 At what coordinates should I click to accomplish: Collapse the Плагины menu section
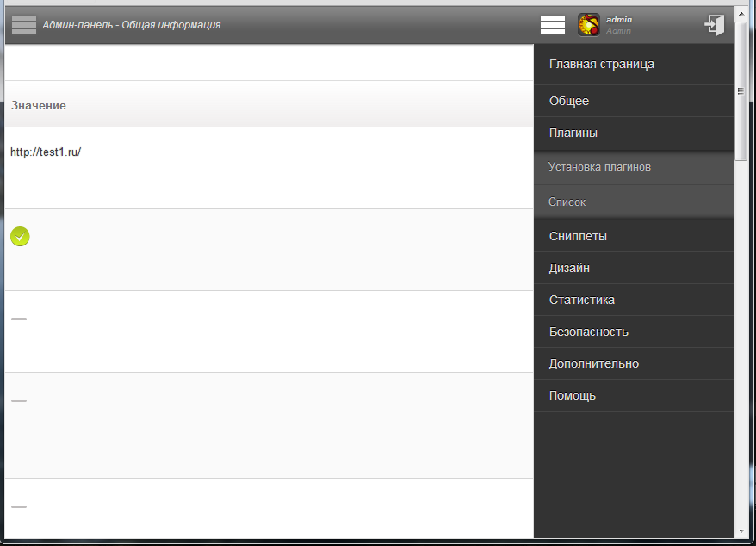634,133
